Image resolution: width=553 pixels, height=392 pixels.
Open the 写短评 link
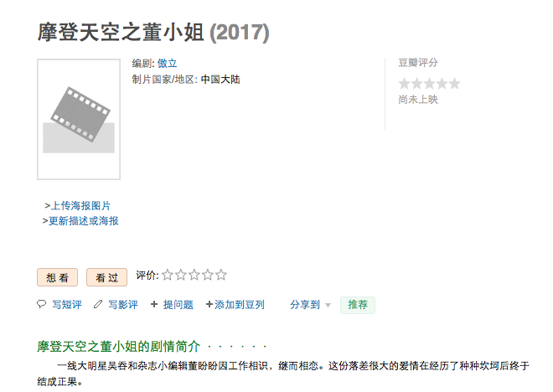[67, 305]
